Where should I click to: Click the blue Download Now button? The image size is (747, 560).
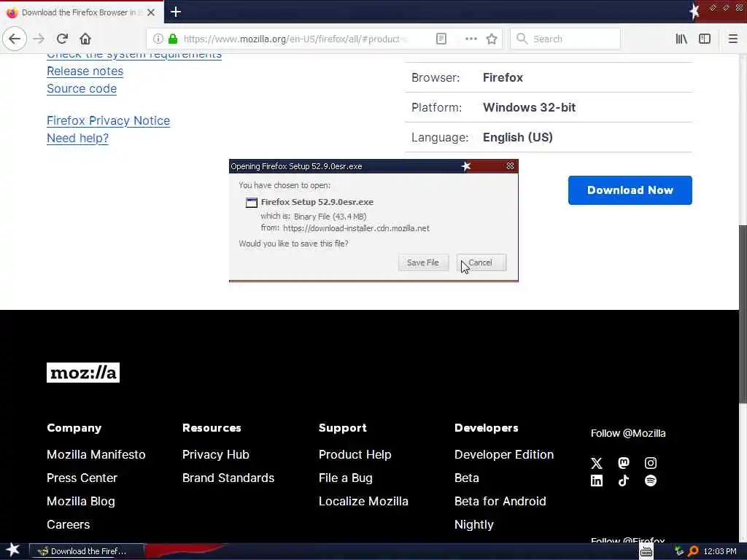(x=630, y=190)
